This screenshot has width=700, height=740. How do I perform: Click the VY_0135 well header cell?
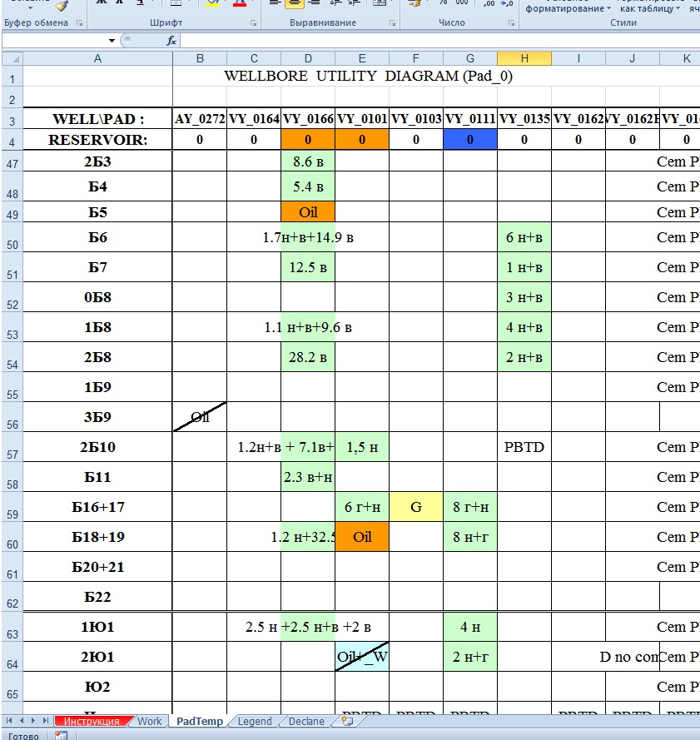pos(524,119)
